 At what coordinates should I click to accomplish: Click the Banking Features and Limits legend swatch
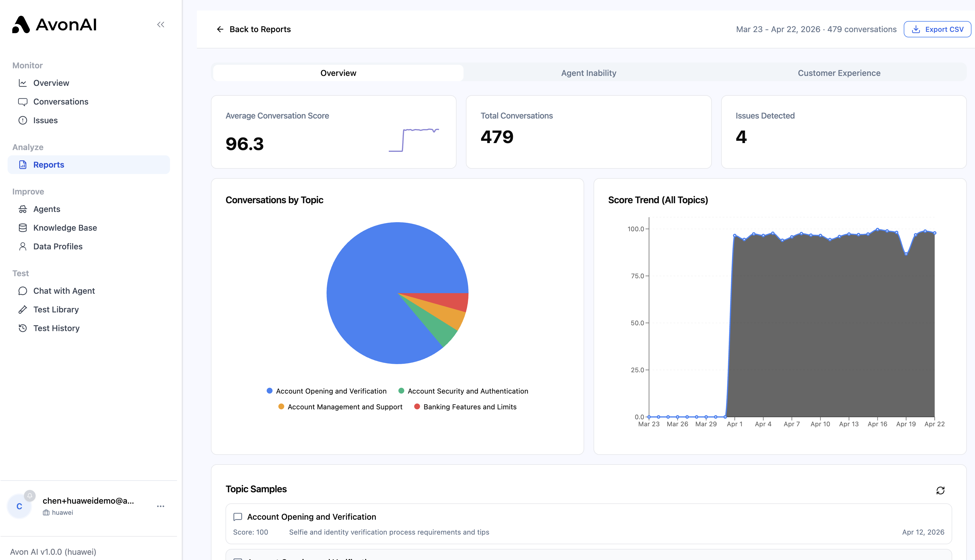click(x=417, y=406)
